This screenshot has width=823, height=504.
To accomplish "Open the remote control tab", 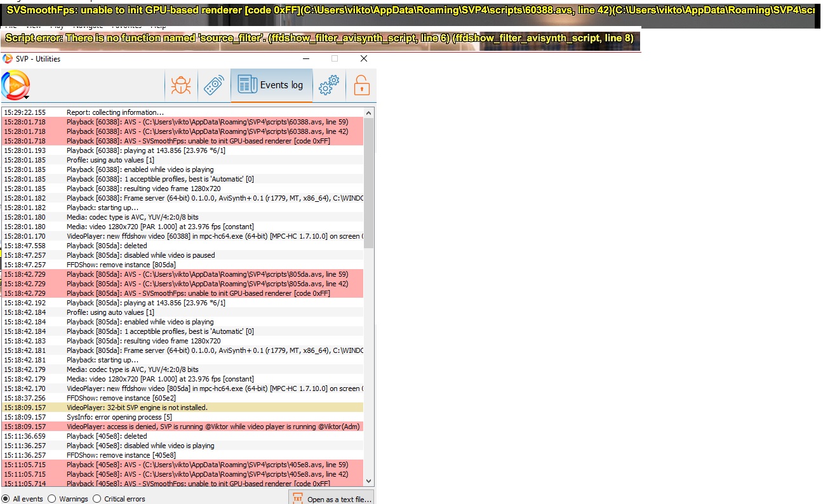I will [x=214, y=86].
